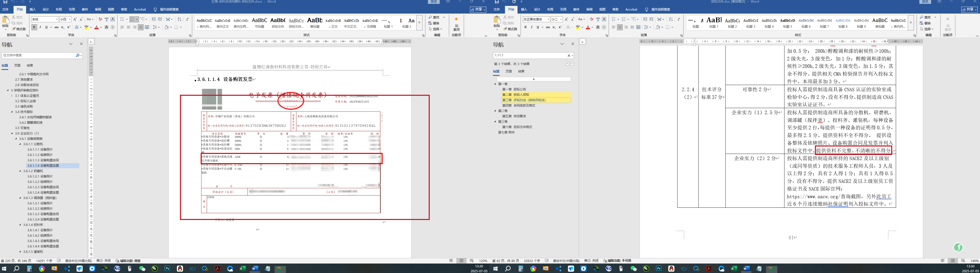980x273 pixels.
Task: Open the phonetic guide (wén) in left window
Action: pyautogui.click(x=106, y=19)
